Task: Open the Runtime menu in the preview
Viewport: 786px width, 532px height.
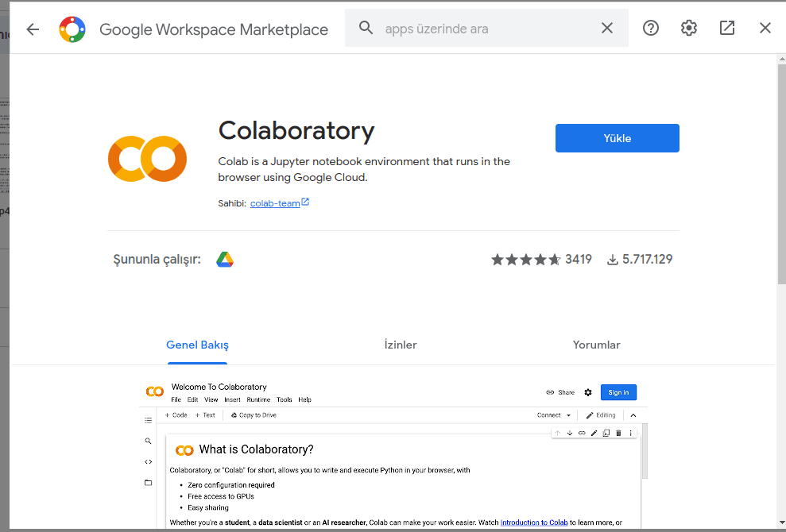Action: coord(258,399)
